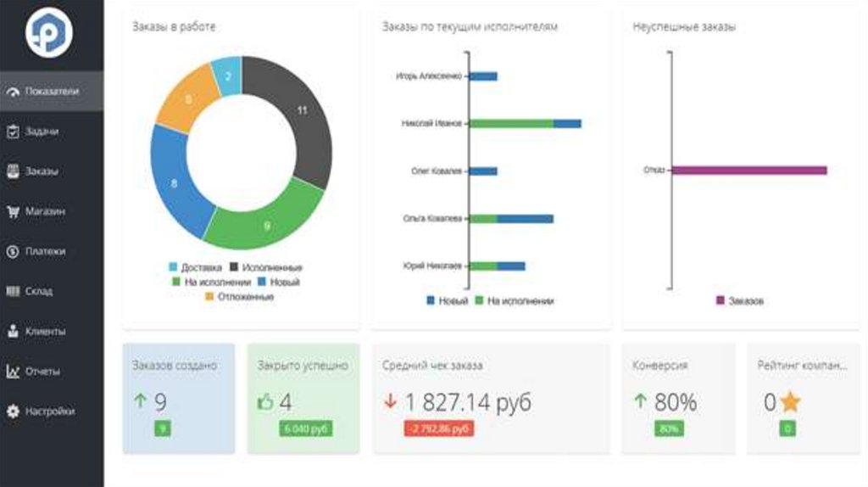This screenshot has height=487, width=868.
Task: Click the orange rating star
Action: 791,401
